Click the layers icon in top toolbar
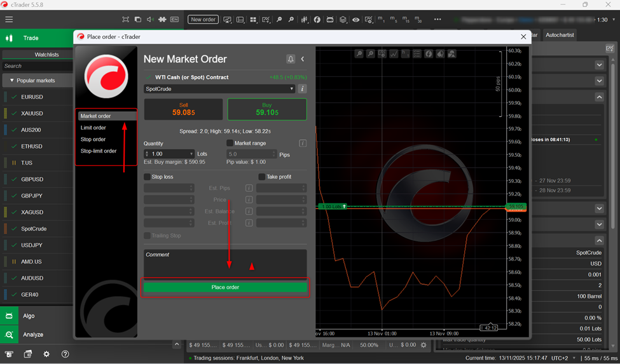The image size is (620, 364). click(x=343, y=20)
